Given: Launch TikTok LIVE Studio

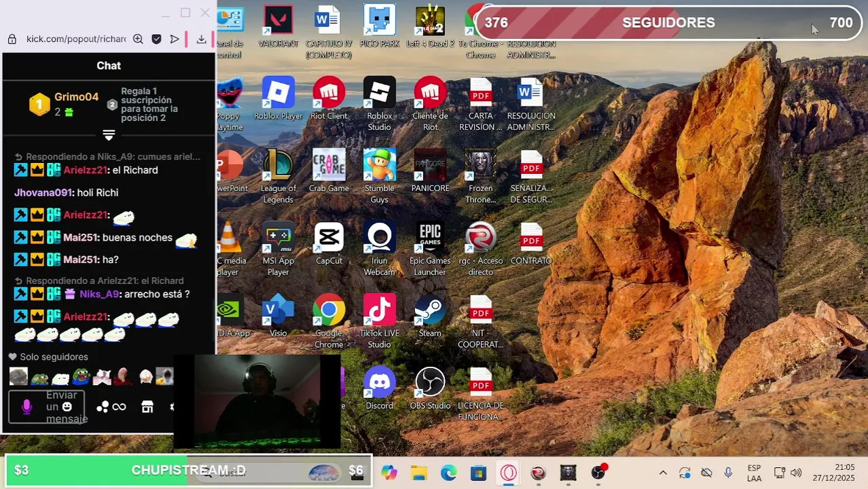Looking at the screenshot, I should 379,322.
